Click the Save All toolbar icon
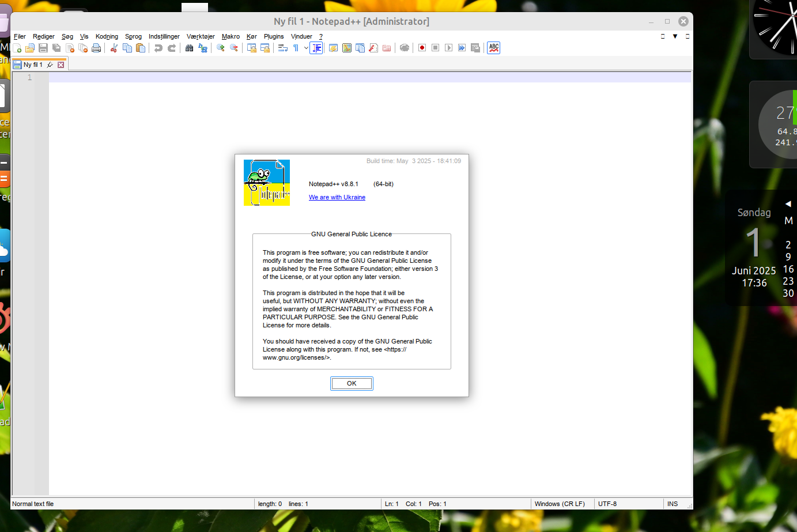This screenshot has width=797, height=532. pyautogui.click(x=56, y=48)
